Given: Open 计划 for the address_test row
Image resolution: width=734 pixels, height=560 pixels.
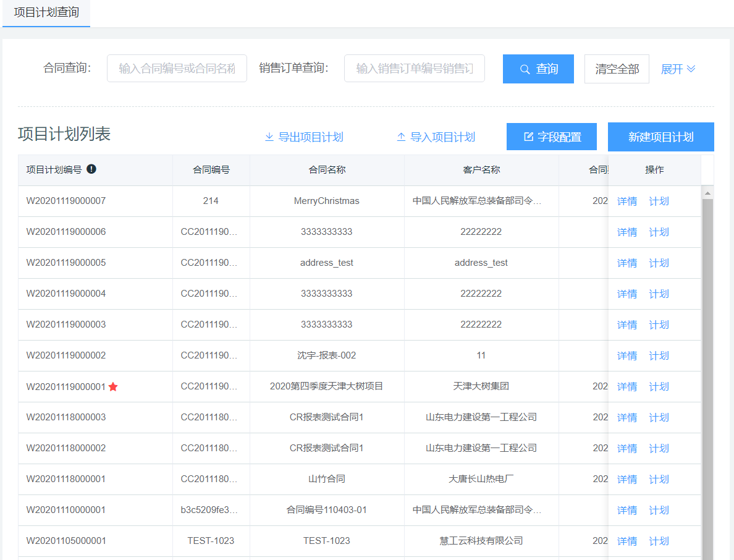Looking at the screenshot, I should [x=659, y=263].
